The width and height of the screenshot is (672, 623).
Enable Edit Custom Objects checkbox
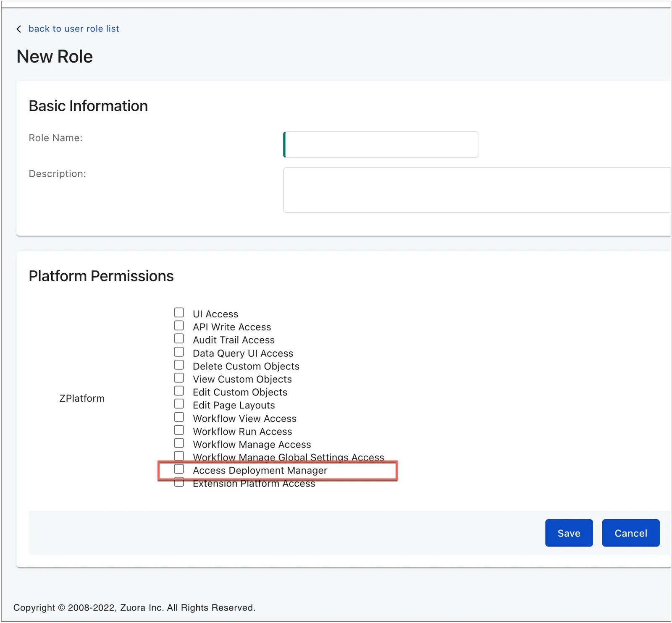(179, 391)
